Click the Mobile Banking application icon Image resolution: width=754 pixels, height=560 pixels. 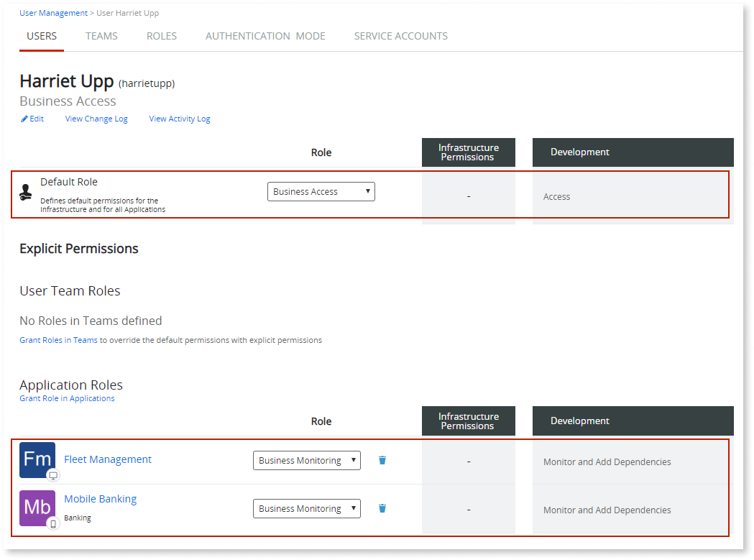[37, 508]
